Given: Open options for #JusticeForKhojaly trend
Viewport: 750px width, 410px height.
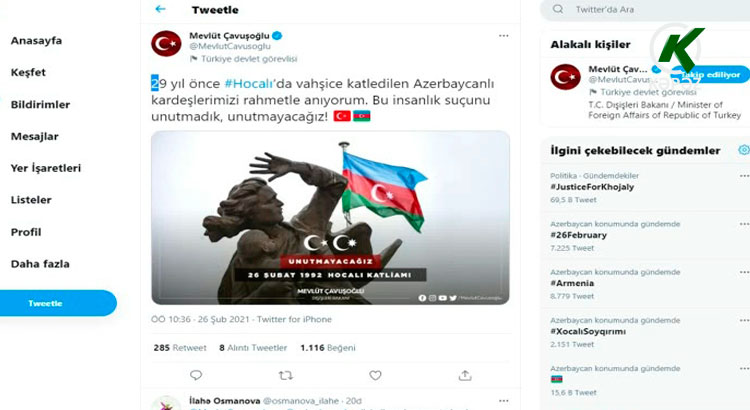Looking at the screenshot, I should click(744, 176).
